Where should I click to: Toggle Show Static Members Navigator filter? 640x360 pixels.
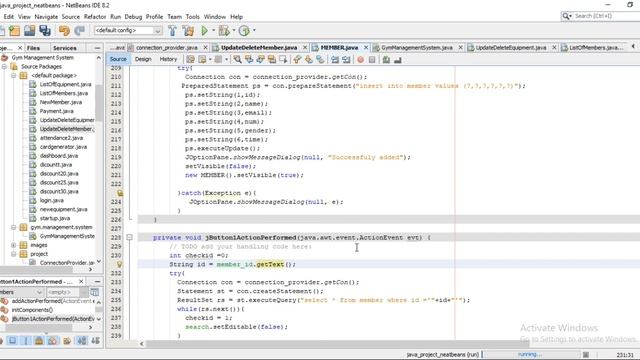coord(25,340)
